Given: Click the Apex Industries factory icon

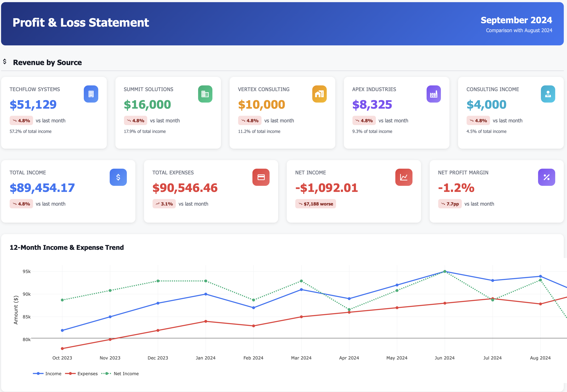Looking at the screenshot, I should point(434,94).
